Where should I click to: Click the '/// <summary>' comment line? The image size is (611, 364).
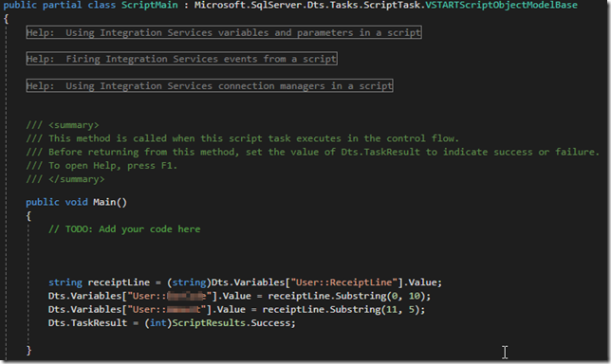[63, 125]
